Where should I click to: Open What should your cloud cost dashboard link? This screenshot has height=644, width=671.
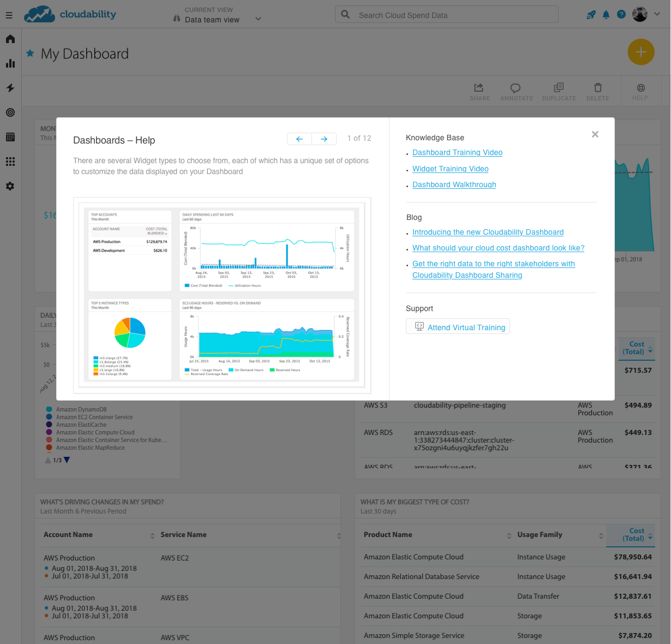coord(498,248)
